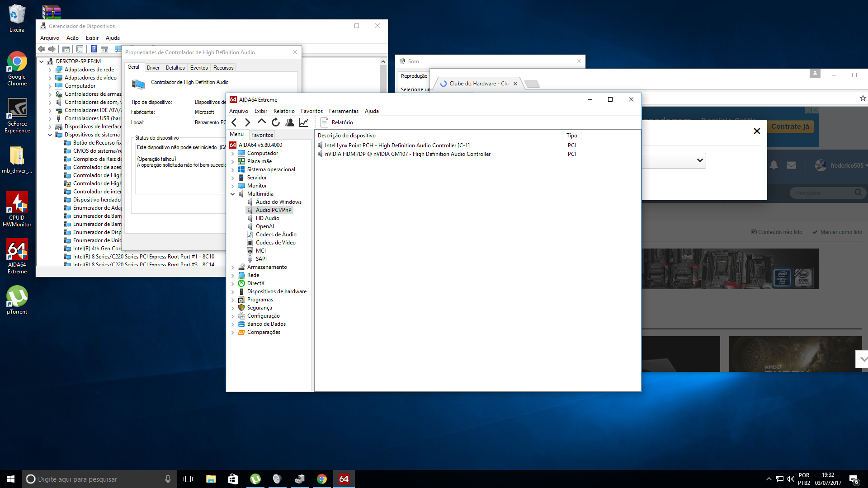Select CPUID HWMonitor desktop icon
This screenshot has height=488, width=868.
[17, 209]
